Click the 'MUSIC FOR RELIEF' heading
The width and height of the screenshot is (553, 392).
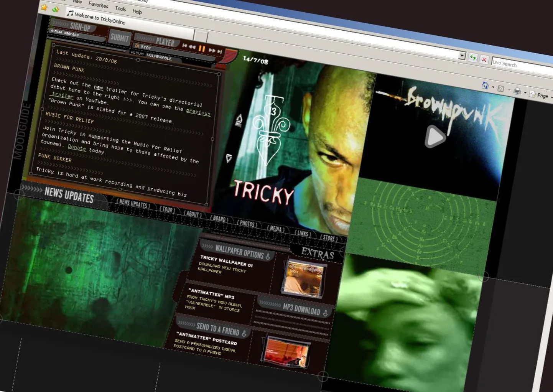coord(69,117)
